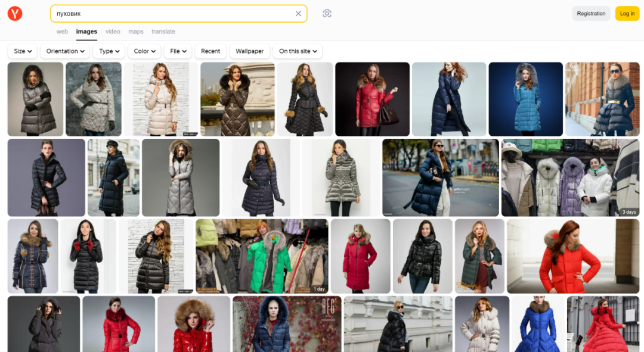Open the translate tab

tap(163, 32)
